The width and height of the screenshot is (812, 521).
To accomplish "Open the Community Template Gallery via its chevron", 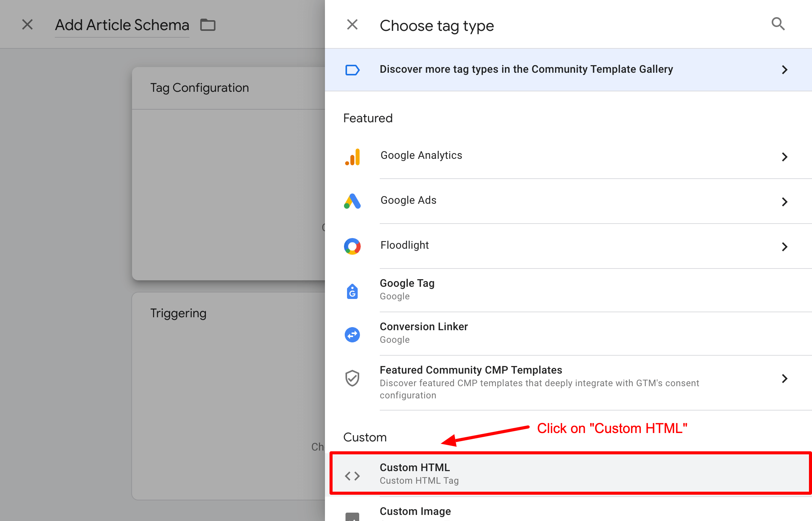I will coord(785,70).
